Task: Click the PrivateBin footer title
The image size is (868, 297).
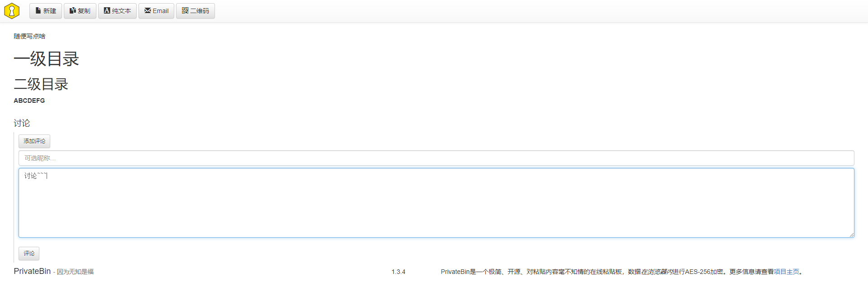Action: (x=32, y=271)
